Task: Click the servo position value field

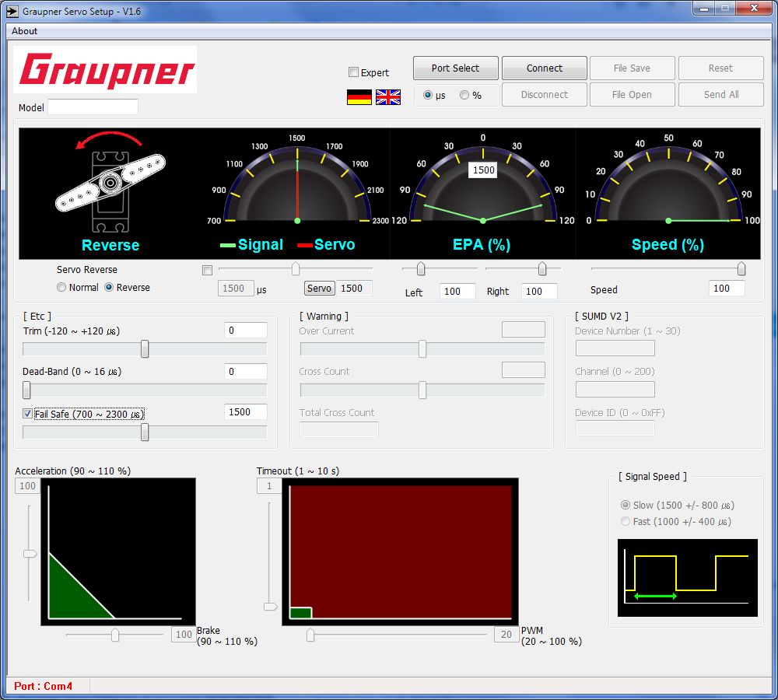Action: point(354,289)
